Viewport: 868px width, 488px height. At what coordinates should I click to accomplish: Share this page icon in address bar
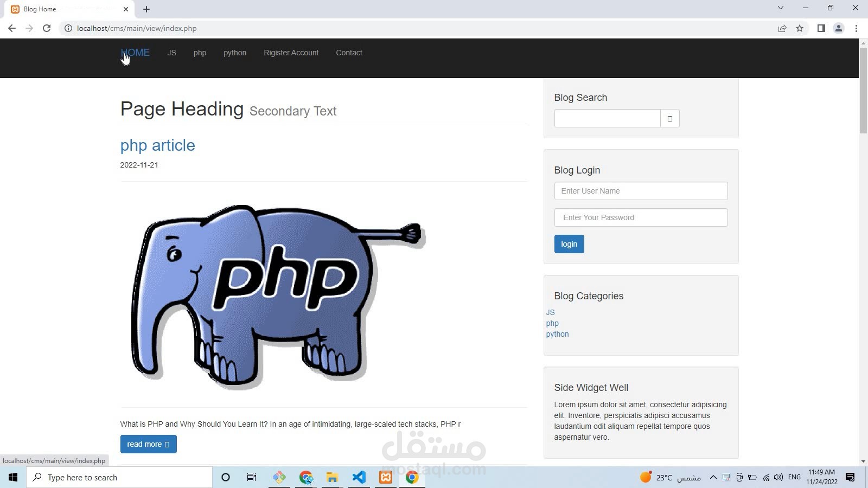(782, 28)
